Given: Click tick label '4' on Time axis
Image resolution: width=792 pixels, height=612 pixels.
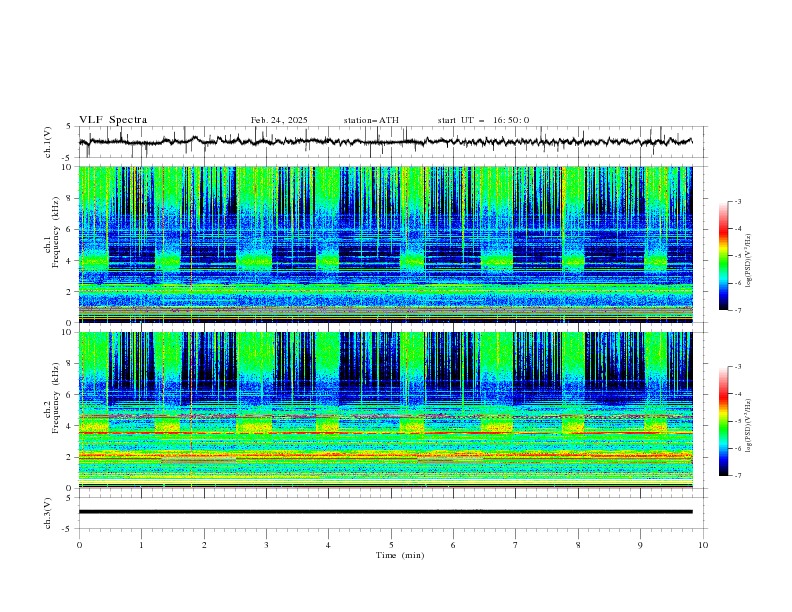Looking at the screenshot, I should pyautogui.click(x=328, y=545).
